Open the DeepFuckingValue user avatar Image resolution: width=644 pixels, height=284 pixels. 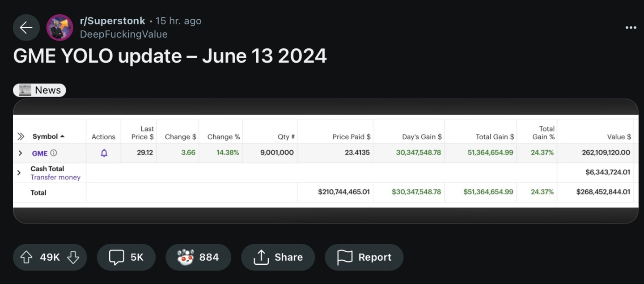click(x=60, y=28)
